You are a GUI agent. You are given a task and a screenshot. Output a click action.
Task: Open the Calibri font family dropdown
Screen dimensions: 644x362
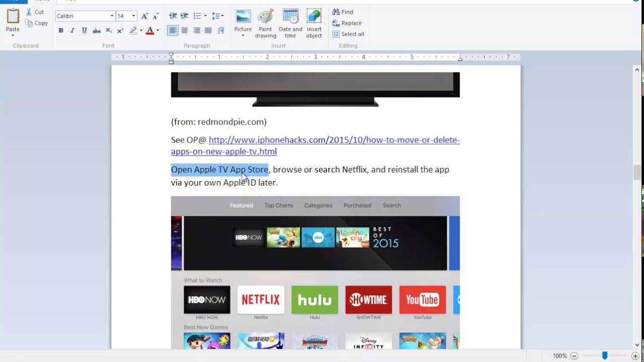coord(112,16)
